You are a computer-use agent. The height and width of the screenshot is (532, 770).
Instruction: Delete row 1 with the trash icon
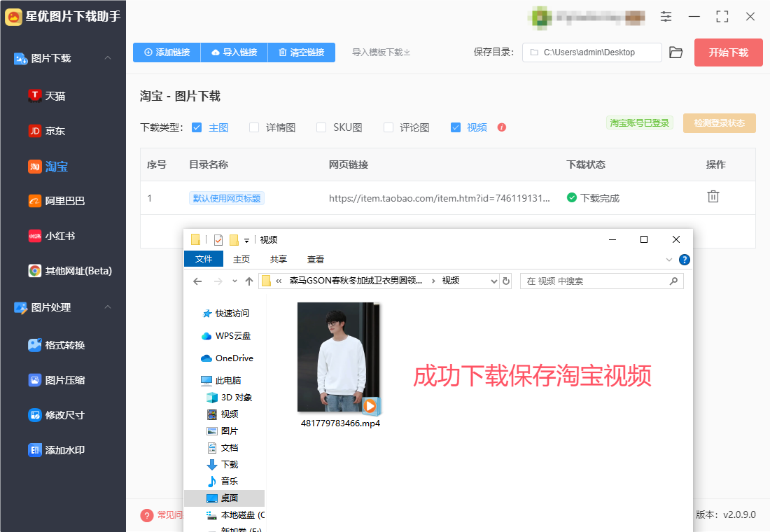pyautogui.click(x=713, y=197)
